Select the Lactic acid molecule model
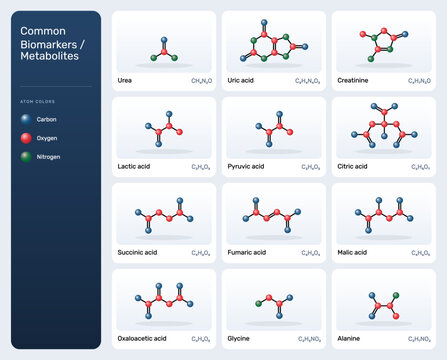Viewport: 447px width, 360px height. (x=164, y=129)
